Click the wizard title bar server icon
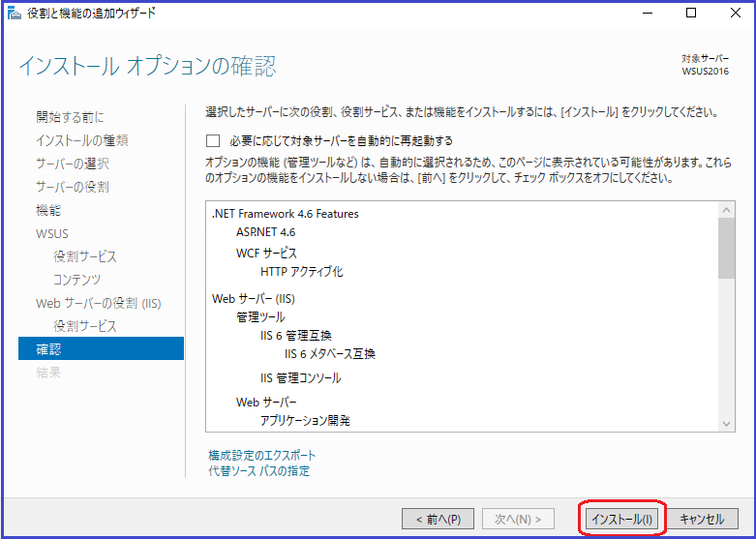 coord(15,13)
